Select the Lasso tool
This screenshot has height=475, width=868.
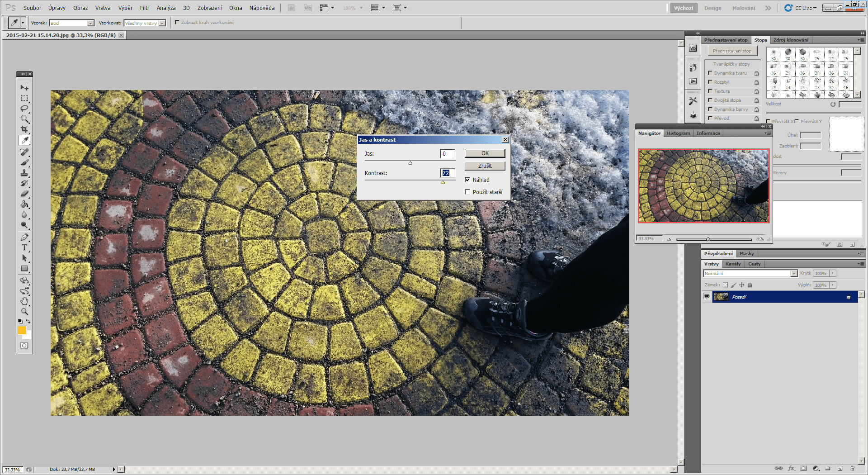coord(24,109)
